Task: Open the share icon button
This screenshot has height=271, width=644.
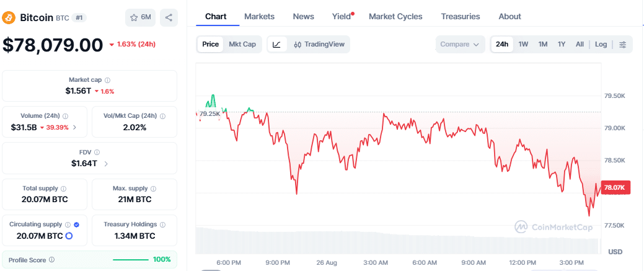Action: coord(169,18)
